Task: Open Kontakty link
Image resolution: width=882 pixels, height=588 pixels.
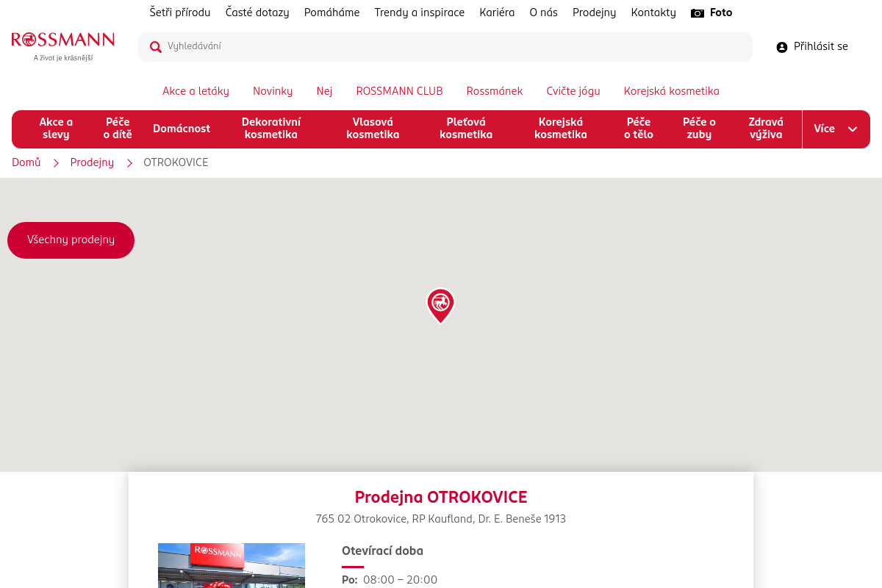Action: (653, 12)
